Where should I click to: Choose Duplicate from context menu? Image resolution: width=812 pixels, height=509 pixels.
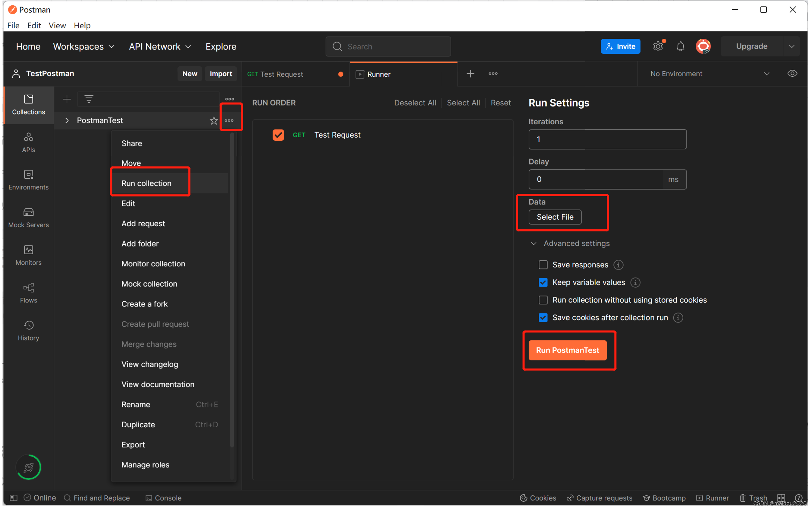click(170, 425)
